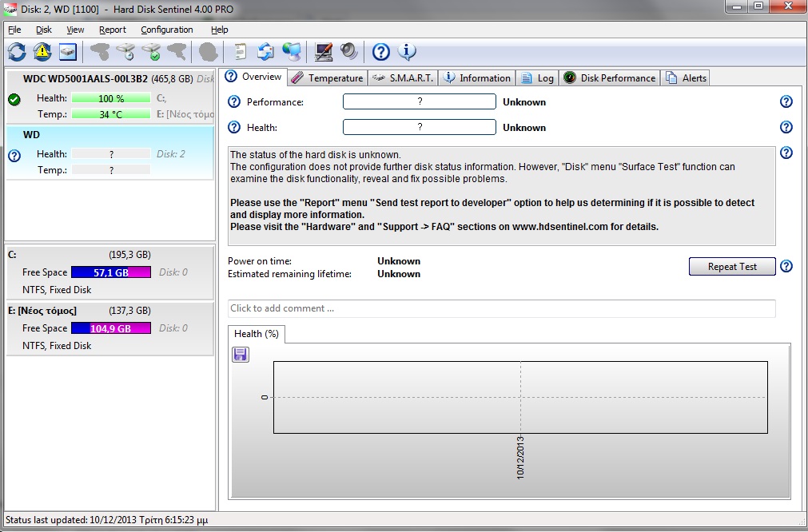Viewport: 808px width, 532px height.
Task: Click the 10/12/2013 date marker on graph
Action: pos(520,458)
